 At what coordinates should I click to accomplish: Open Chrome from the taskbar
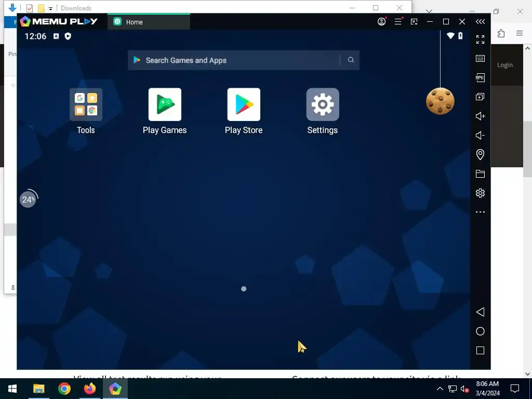(x=64, y=389)
